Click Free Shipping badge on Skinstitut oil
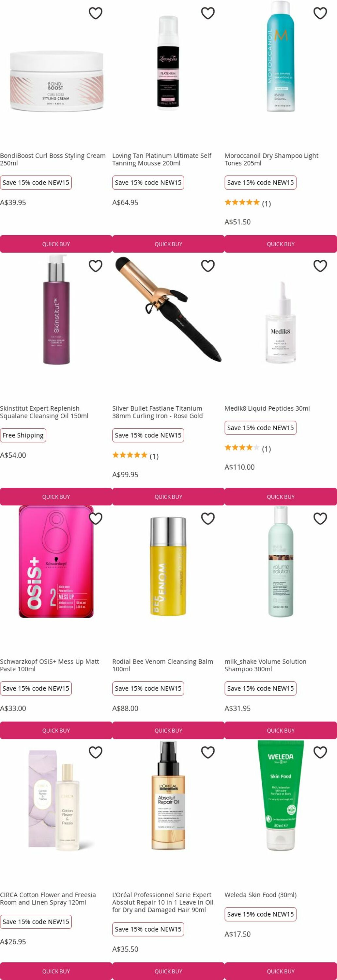 point(23,435)
